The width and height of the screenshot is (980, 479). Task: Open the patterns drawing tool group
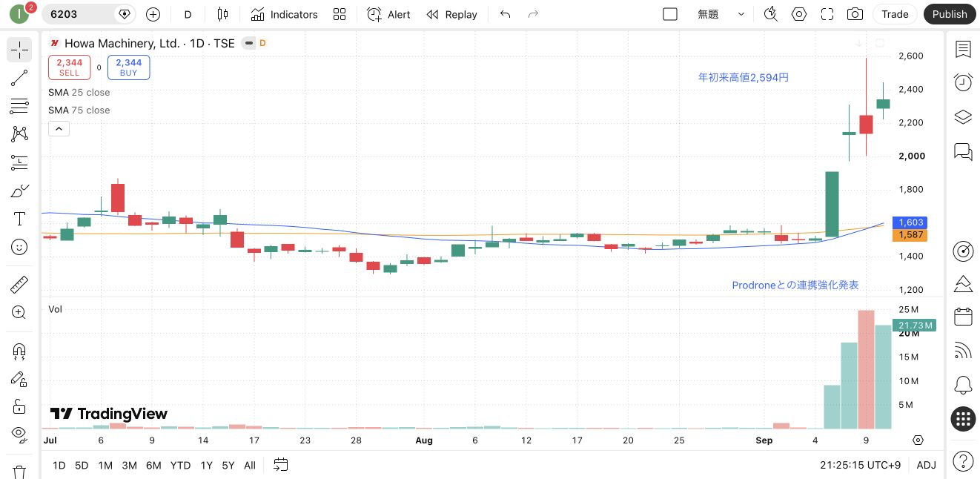click(19, 134)
